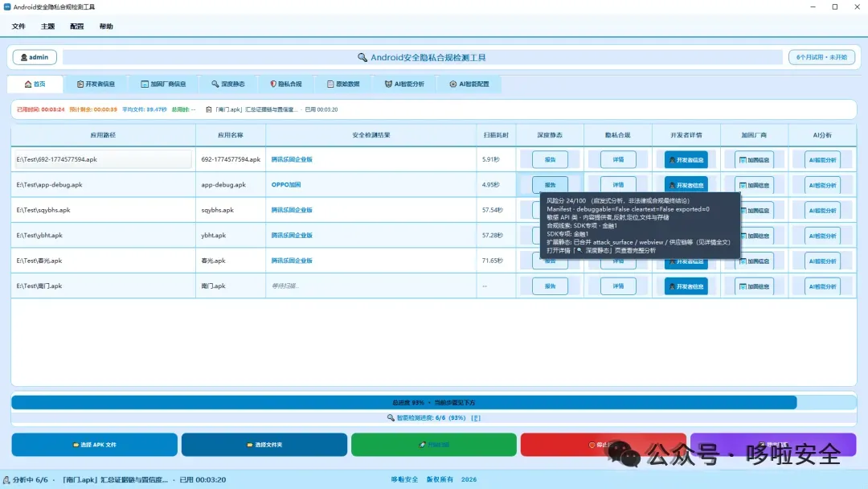The width and height of the screenshot is (868, 489).
Task: Open 报告 for 692-1774577594.apk
Action: (x=550, y=159)
